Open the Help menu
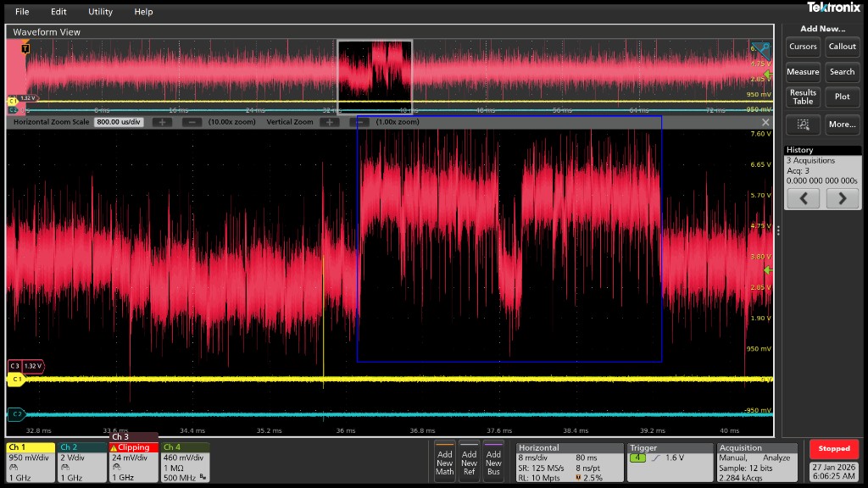Image resolution: width=868 pixels, height=488 pixels. (x=143, y=12)
